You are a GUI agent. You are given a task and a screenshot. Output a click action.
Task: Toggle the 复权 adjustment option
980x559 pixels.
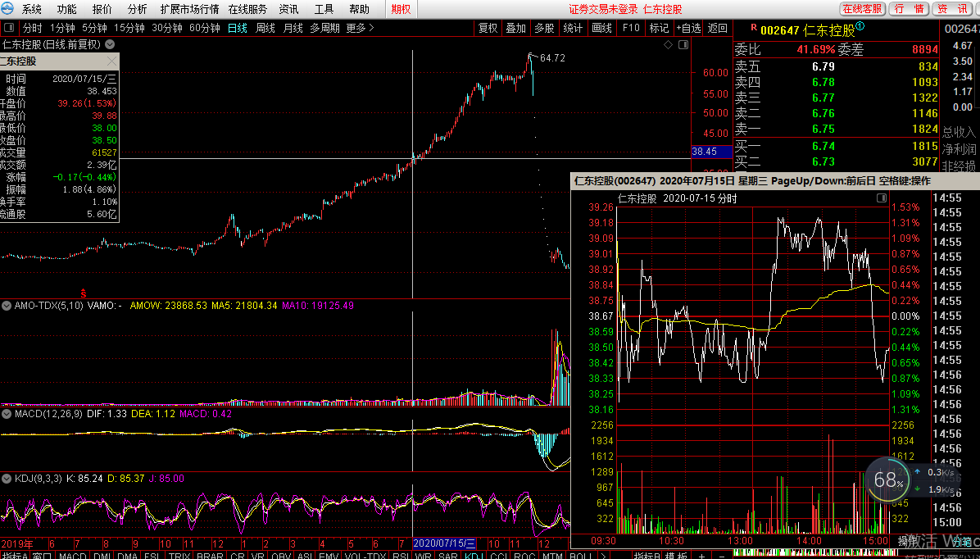(x=488, y=28)
